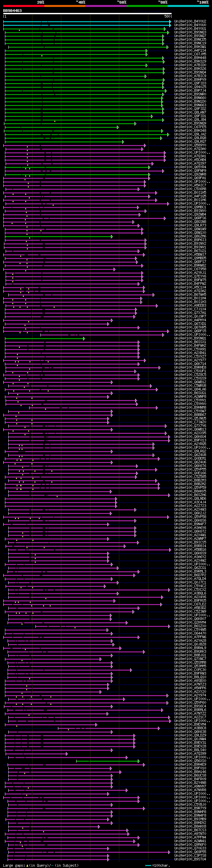Image resolution: width=212 pixels, height=868 pixels.
Task: Select the UniRef100_C6TFE5 label
Action: tap(190, 127)
